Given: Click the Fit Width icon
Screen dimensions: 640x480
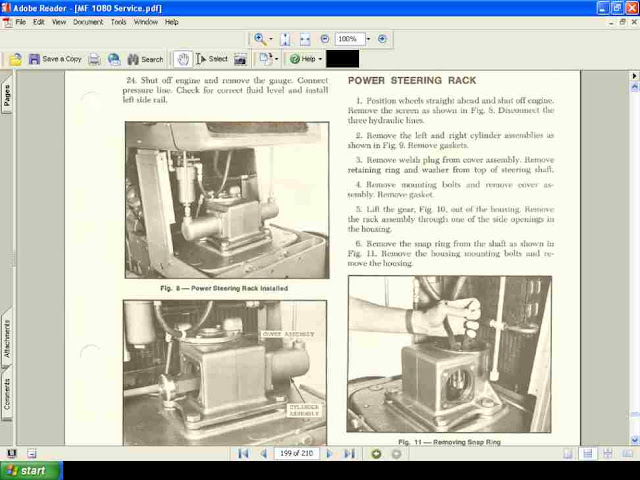Looking at the screenshot, I should click(x=304, y=39).
